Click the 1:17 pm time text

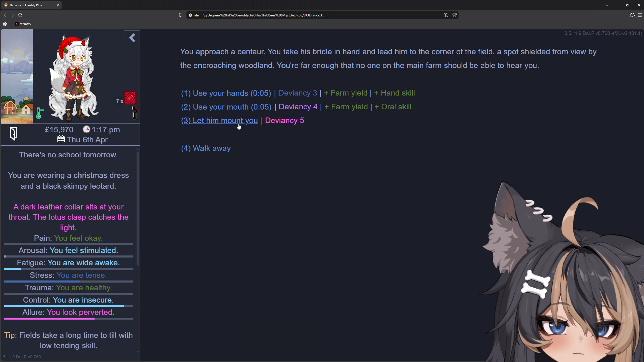[x=106, y=130]
